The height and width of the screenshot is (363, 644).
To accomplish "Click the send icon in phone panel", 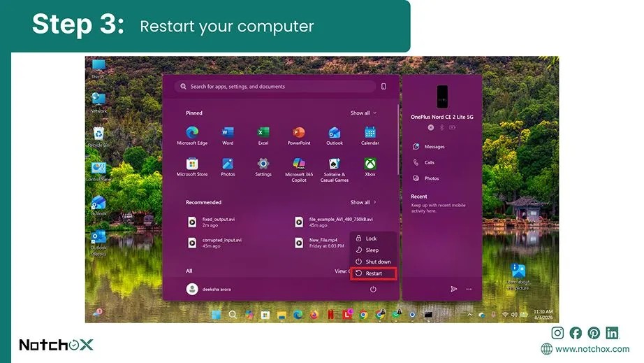I will coord(454,289).
